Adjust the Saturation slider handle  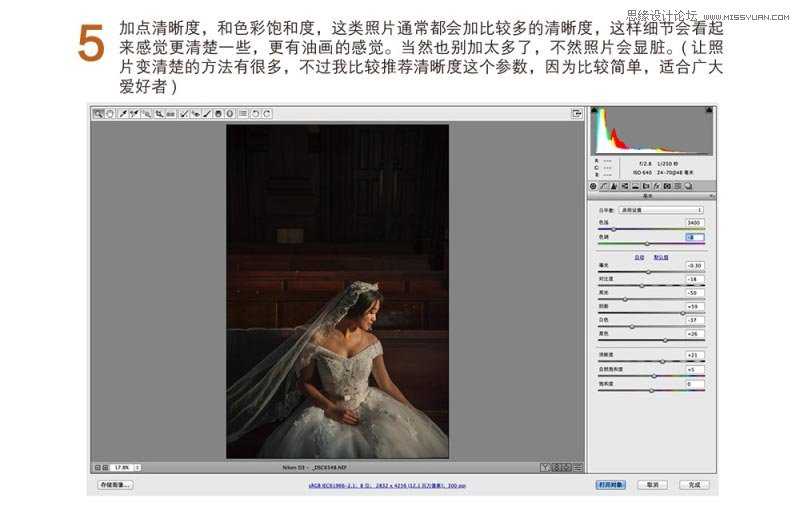tap(651, 390)
